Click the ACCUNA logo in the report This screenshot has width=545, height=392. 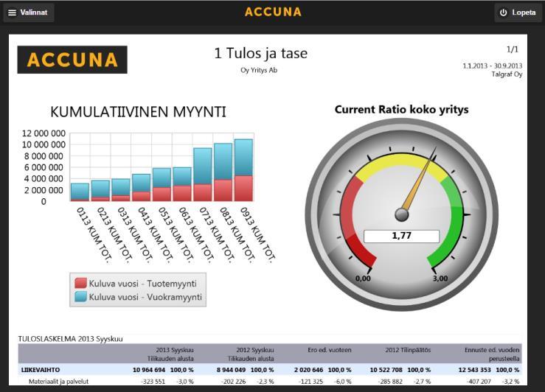(x=72, y=60)
